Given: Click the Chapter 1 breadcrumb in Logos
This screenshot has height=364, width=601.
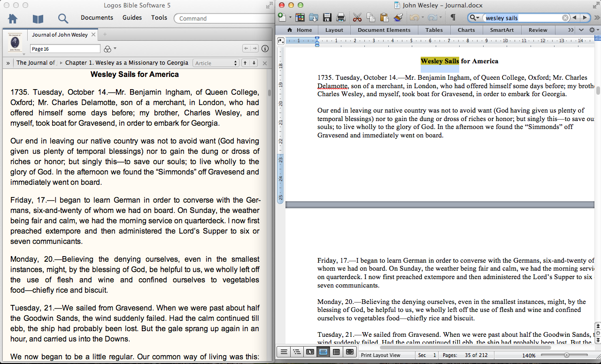Looking at the screenshot, I should [127, 63].
